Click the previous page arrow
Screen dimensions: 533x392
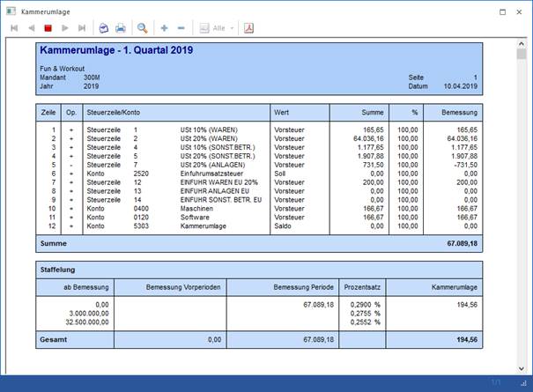pyautogui.click(x=32, y=28)
